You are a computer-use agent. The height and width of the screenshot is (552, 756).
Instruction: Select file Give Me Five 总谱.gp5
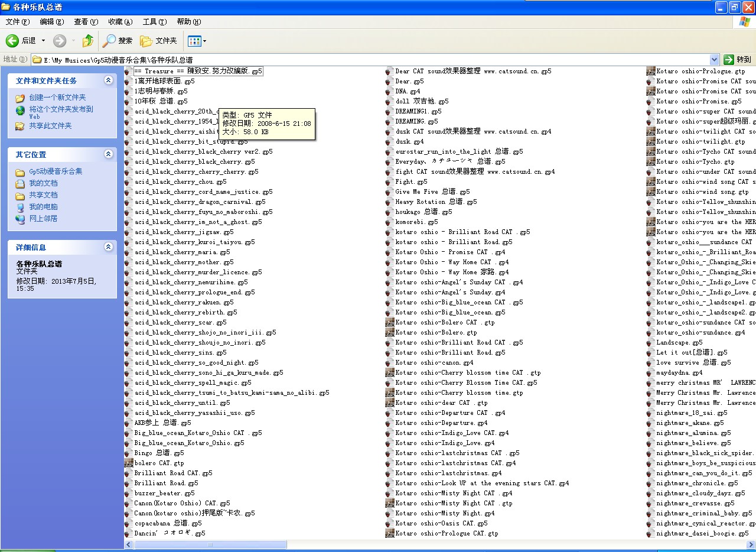click(x=432, y=191)
